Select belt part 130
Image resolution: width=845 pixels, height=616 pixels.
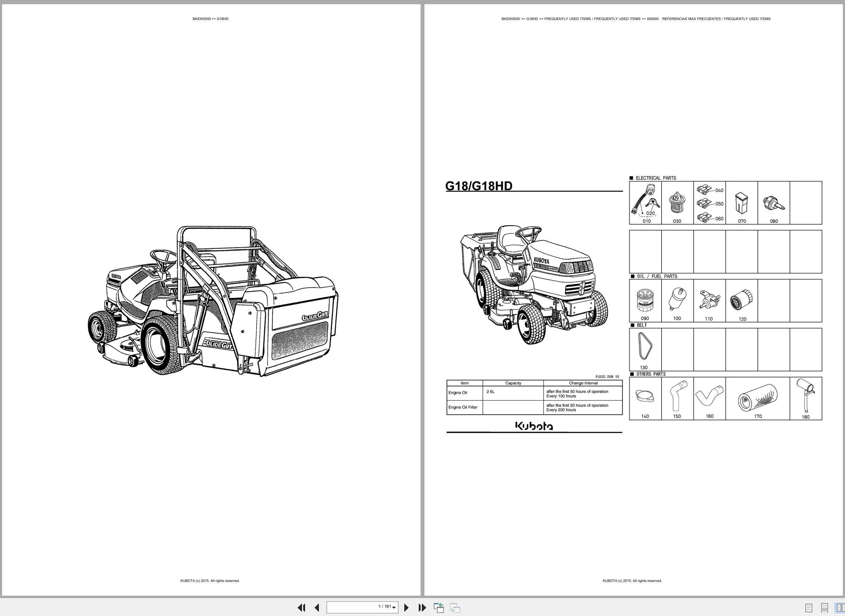pos(645,349)
